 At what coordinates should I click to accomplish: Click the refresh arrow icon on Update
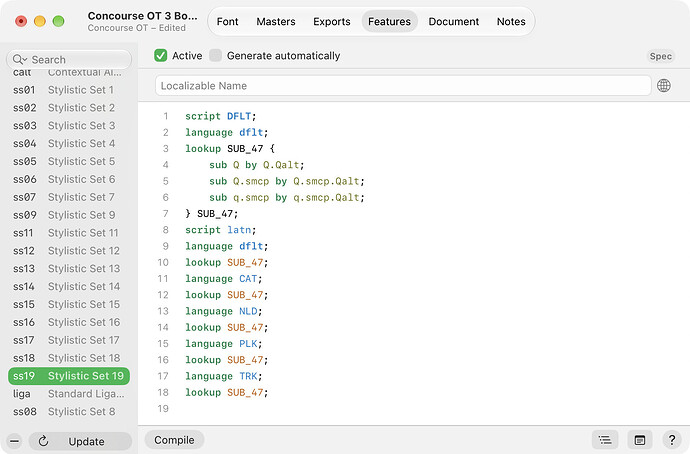point(43,441)
